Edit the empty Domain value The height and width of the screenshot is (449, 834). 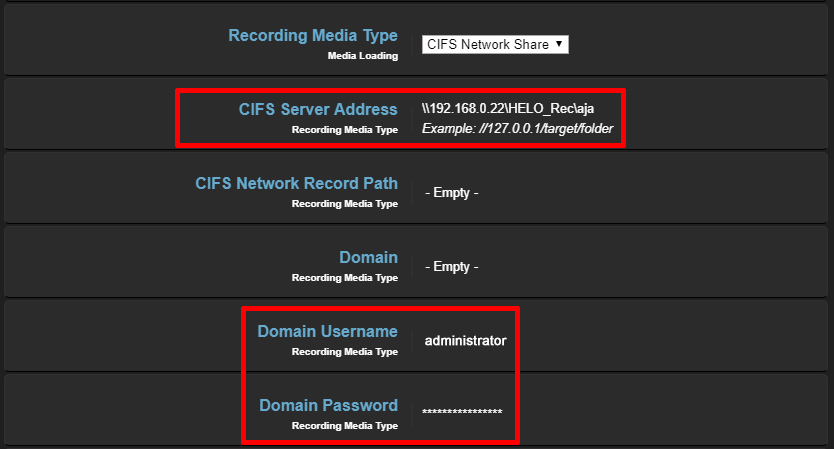(x=452, y=267)
